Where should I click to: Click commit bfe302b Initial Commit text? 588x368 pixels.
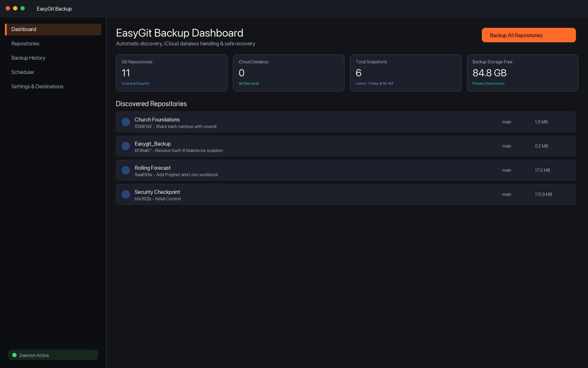click(x=158, y=199)
